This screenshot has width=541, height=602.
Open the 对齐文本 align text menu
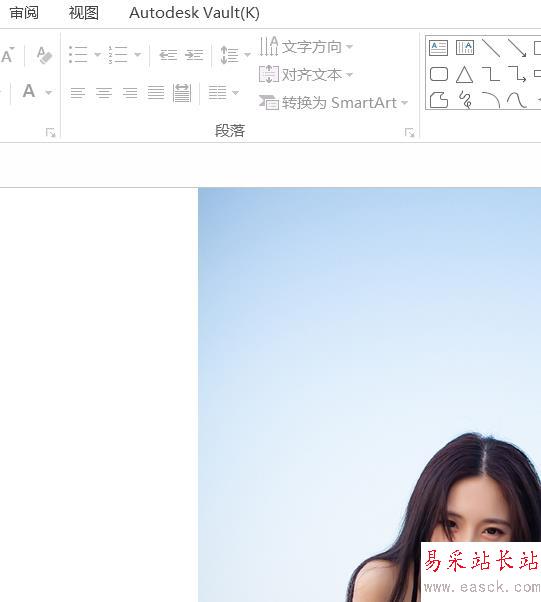click(306, 74)
